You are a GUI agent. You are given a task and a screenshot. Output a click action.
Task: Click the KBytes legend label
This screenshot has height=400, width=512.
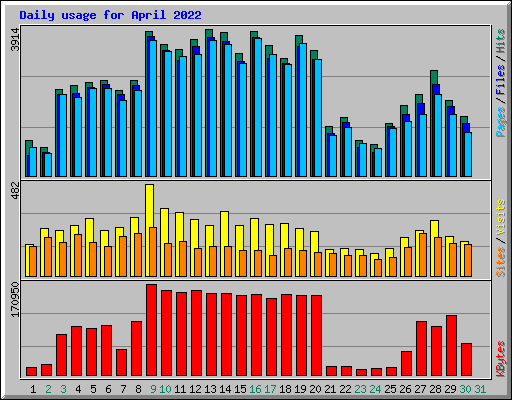tap(500, 359)
